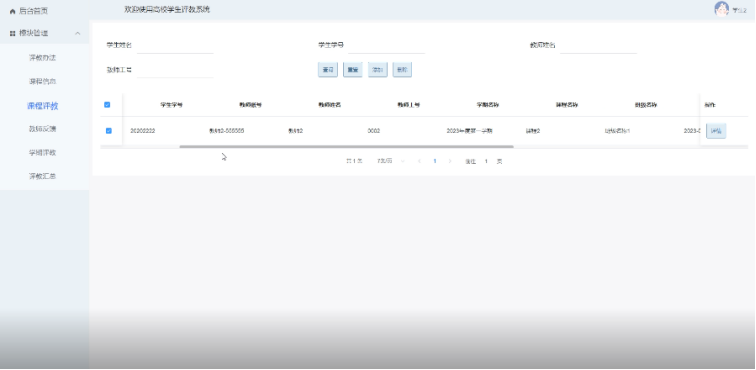The image size is (756, 370).
Task: Select page number 1 in pagination
Action: [x=435, y=161]
